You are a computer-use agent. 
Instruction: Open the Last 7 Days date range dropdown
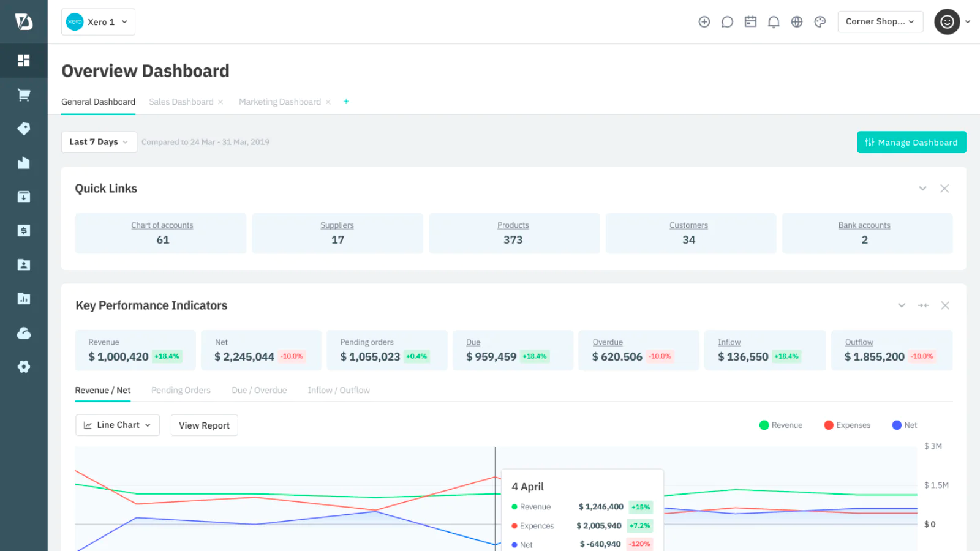[x=99, y=141]
